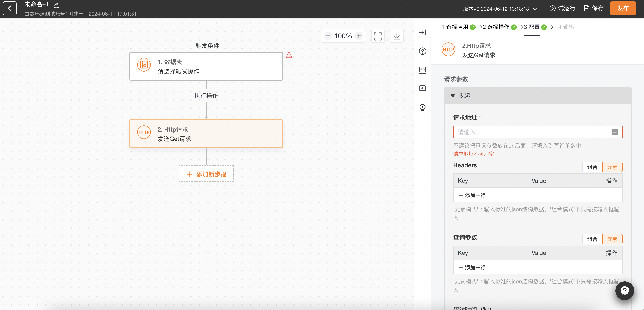Screen dimensions: 644x310
Task: Select the 3 配置 tab
Action: point(535,27)
